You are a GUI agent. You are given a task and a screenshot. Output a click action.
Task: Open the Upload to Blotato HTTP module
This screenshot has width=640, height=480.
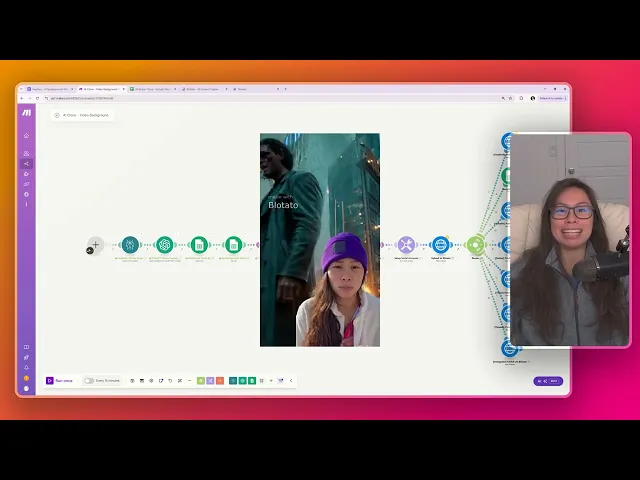point(441,245)
